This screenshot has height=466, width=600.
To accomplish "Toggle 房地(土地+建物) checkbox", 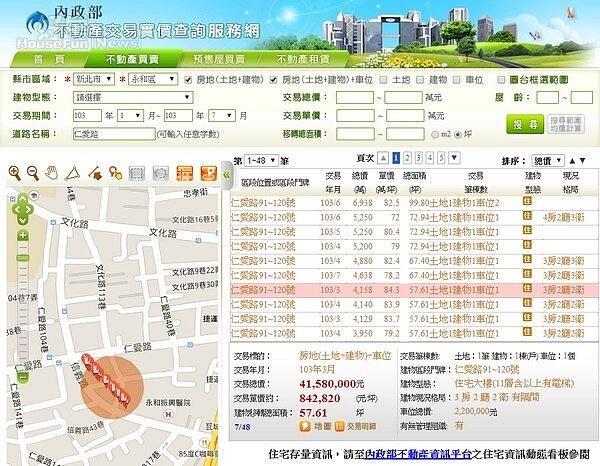I will tap(188, 80).
